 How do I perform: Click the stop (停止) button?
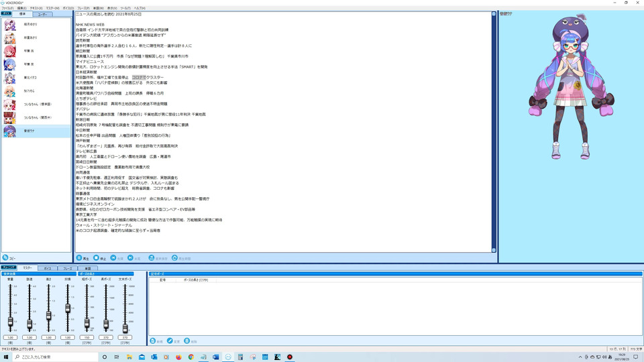100,258
